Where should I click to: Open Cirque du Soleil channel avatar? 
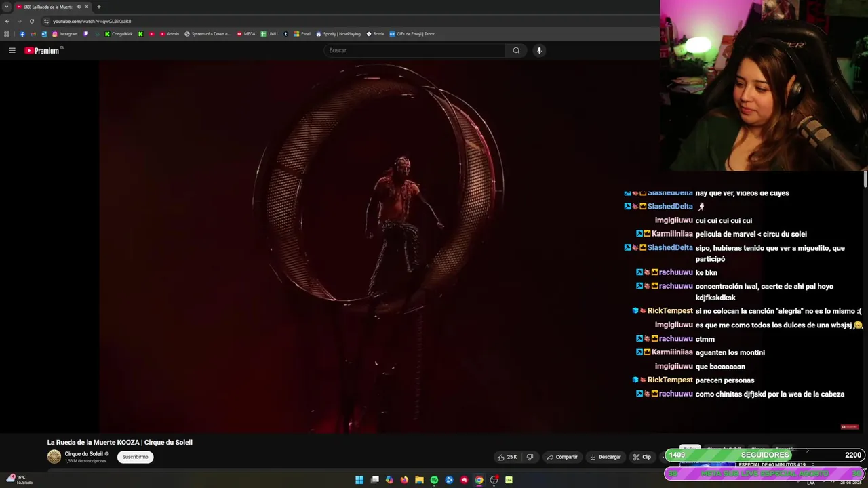pos(54,457)
